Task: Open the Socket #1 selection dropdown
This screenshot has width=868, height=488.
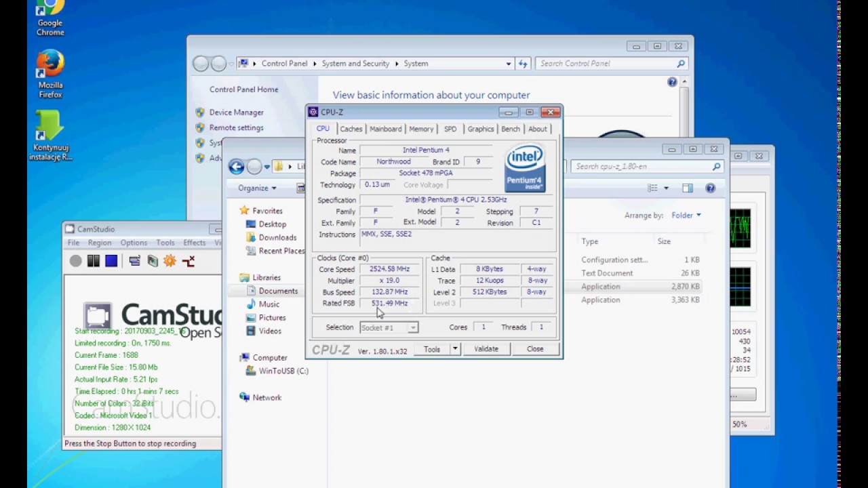Action: (389, 327)
